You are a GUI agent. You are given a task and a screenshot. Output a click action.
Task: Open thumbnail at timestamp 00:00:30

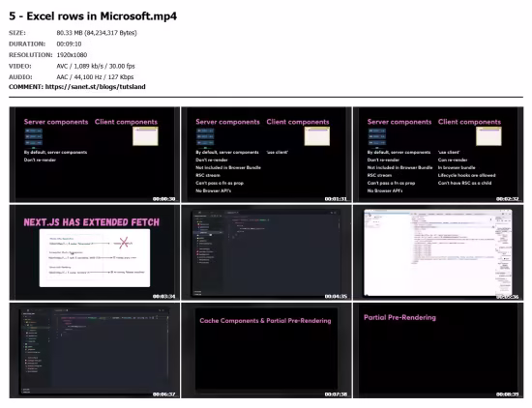point(95,155)
